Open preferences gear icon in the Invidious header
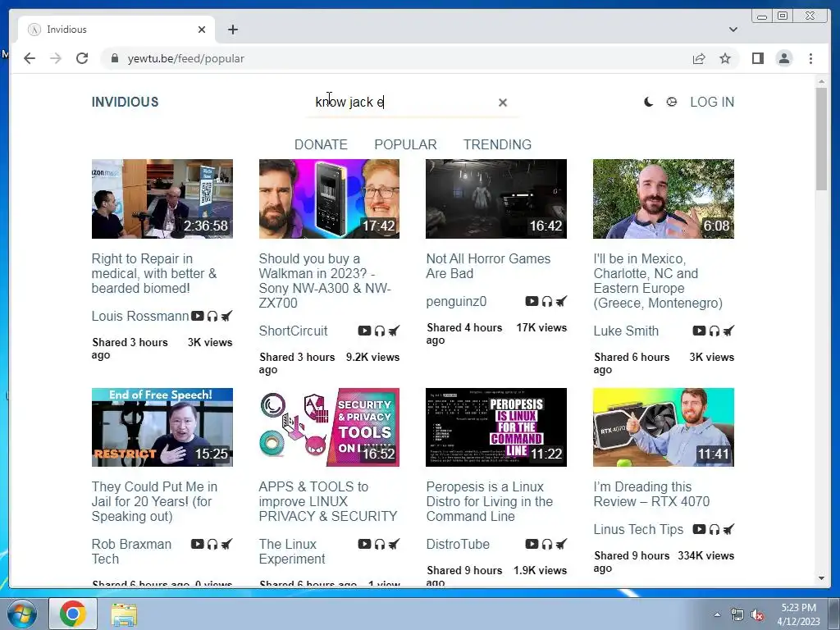Image resolution: width=840 pixels, height=630 pixels. [672, 102]
